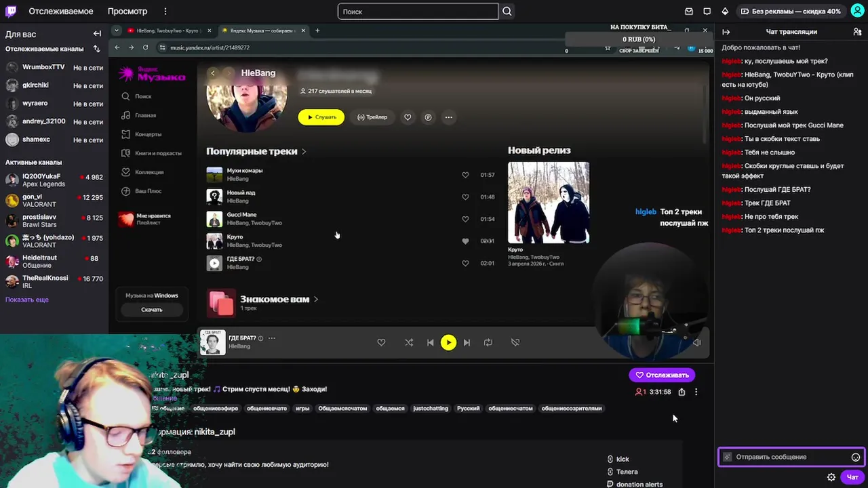Click the followed channels sort icon
This screenshot has height=488, width=868.
tap(96, 49)
